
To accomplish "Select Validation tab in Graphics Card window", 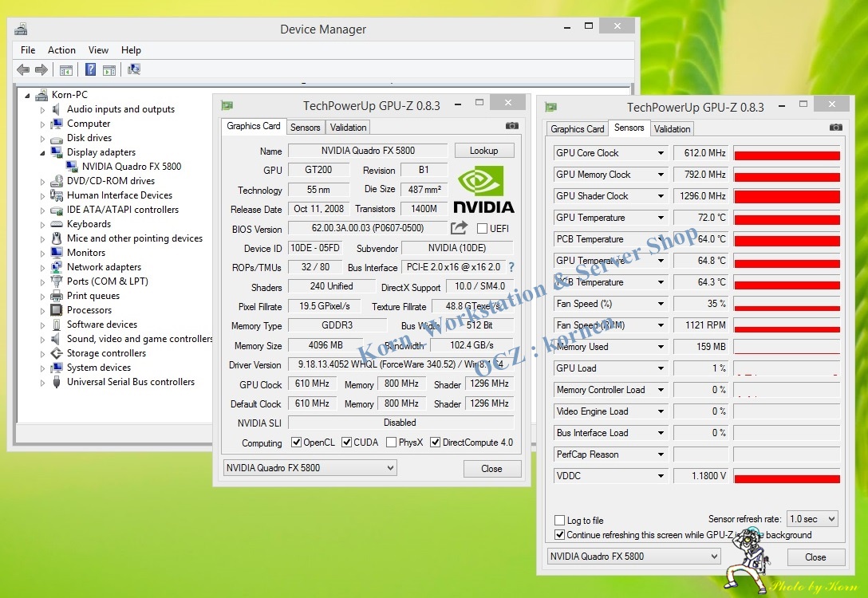I will click(348, 128).
